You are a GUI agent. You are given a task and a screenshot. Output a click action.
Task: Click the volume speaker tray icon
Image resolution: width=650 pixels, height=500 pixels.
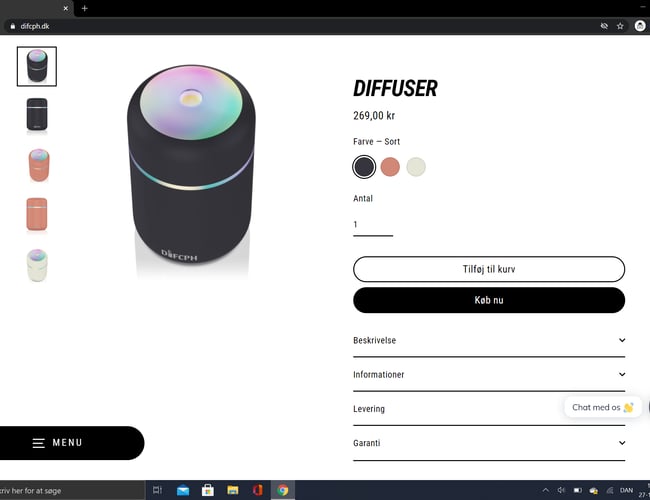(561, 490)
